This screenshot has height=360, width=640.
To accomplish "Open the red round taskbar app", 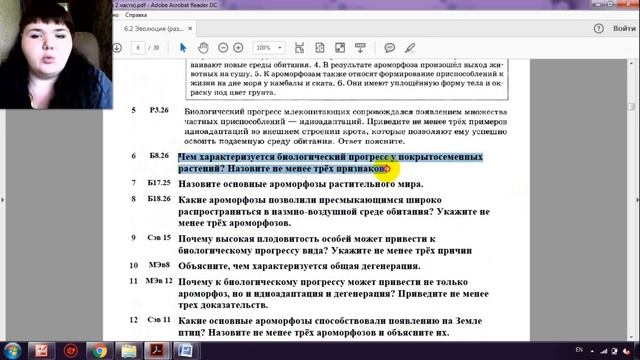I will point(71,351).
